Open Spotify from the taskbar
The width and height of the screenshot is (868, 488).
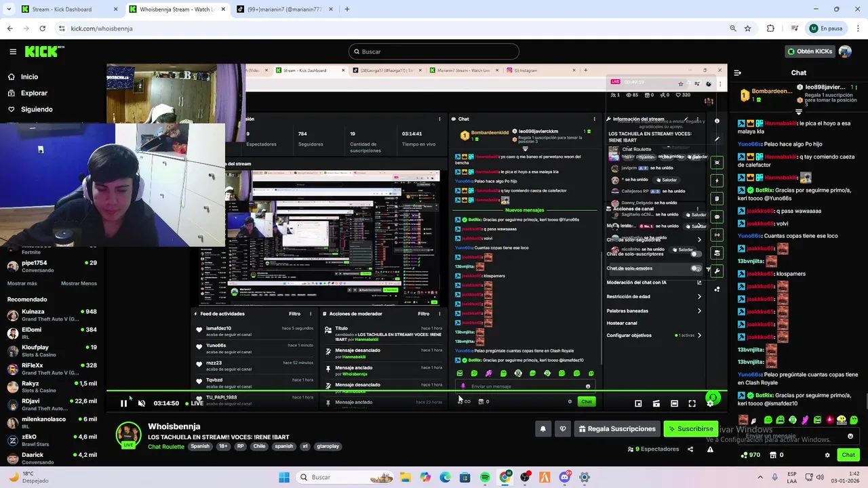click(x=485, y=477)
